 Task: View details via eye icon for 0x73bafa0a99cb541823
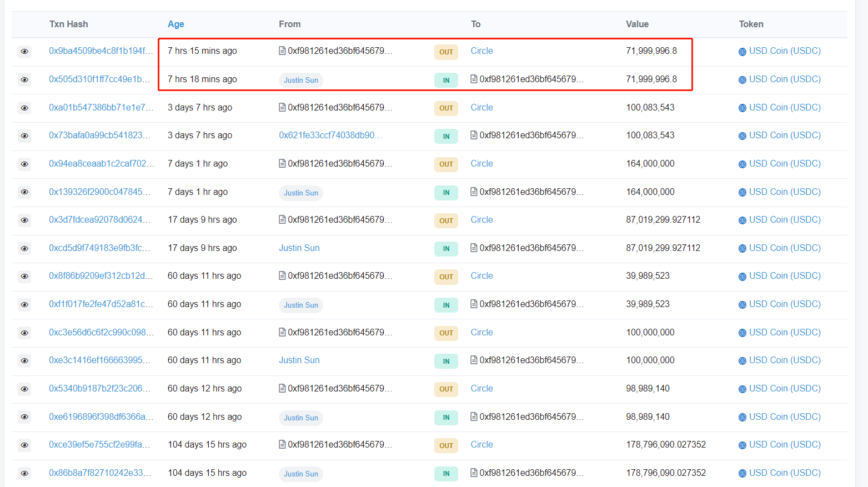(24, 136)
